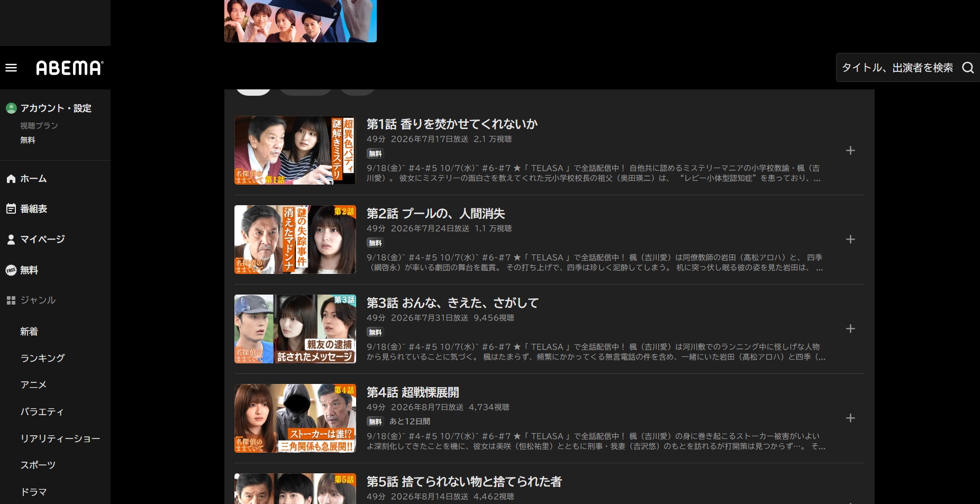Click the account avatar icon
Screen dimensions: 980x504
[x=11, y=108]
